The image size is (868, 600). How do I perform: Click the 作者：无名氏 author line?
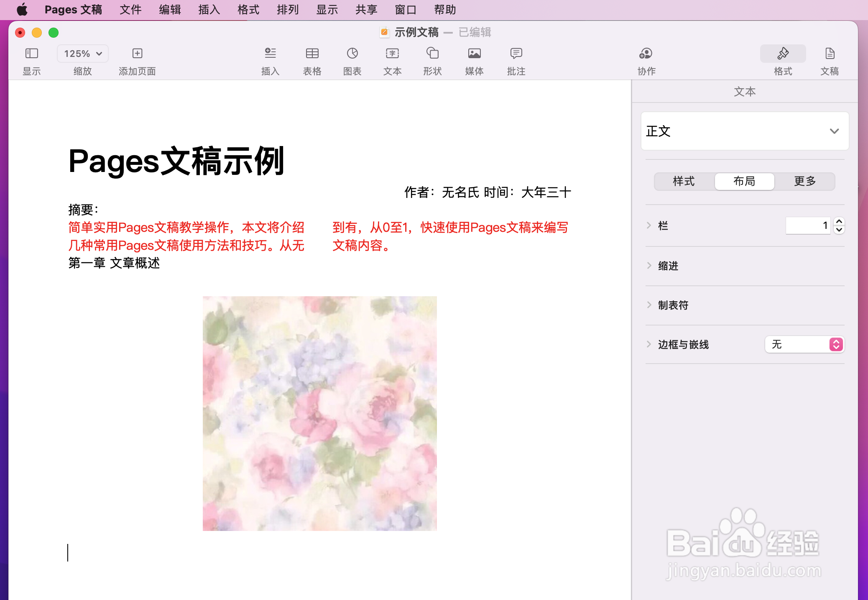pyautogui.click(x=488, y=192)
